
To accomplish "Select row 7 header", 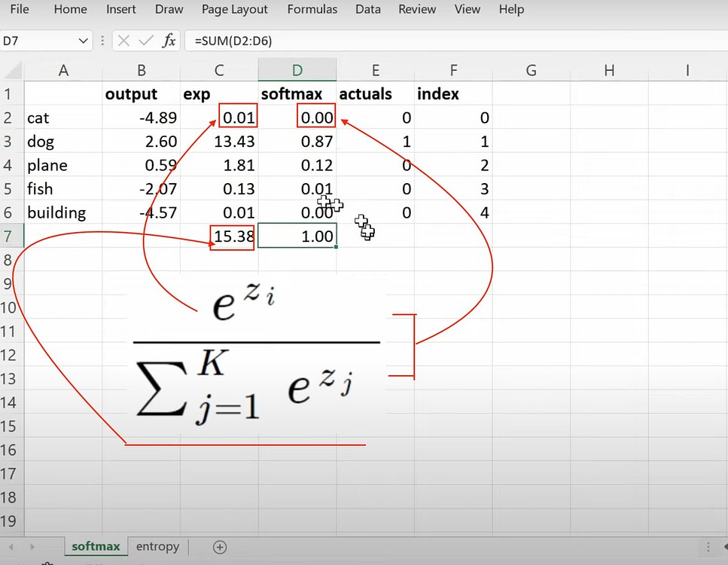I will pos(11,236).
